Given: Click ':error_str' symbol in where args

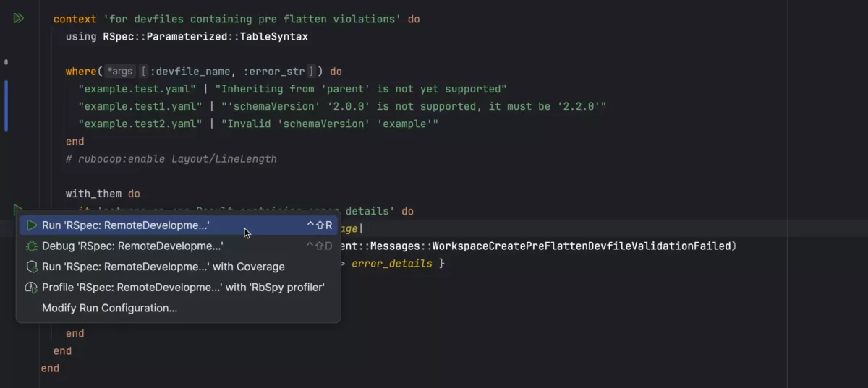Looking at the screenshot, I should pos(273,72).
